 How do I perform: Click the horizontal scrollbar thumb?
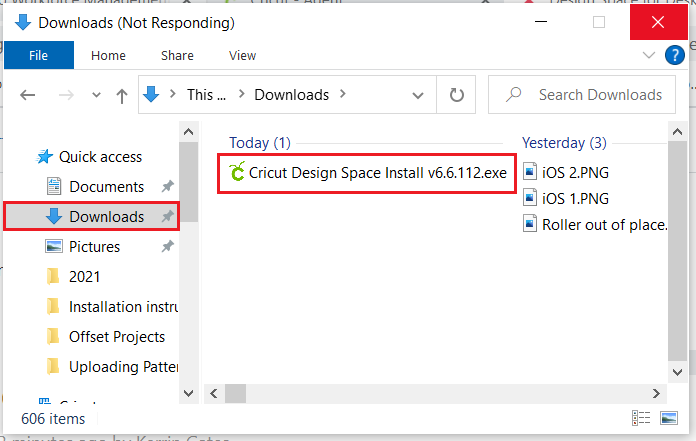coord(235,394)
